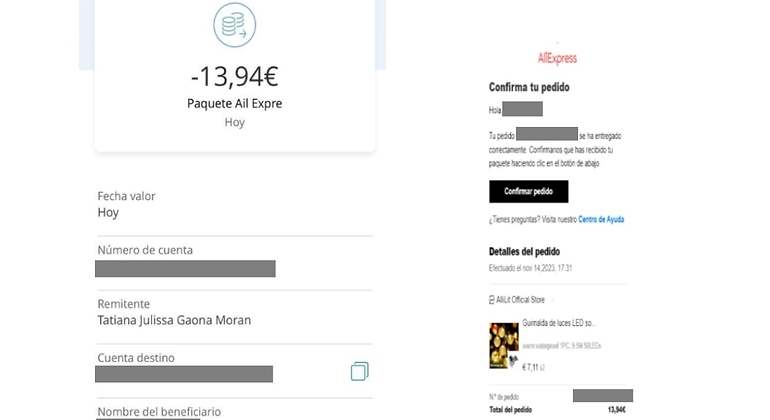Click the Total del pedido 13,94€ amount
The height and width of the screenshot is (420, 770).
617,410
